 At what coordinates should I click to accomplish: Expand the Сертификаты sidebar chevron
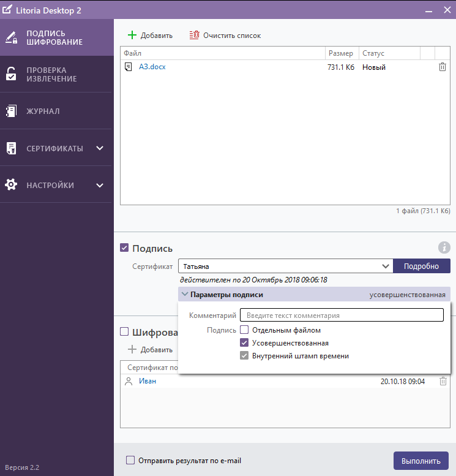(x=100, y=148)
